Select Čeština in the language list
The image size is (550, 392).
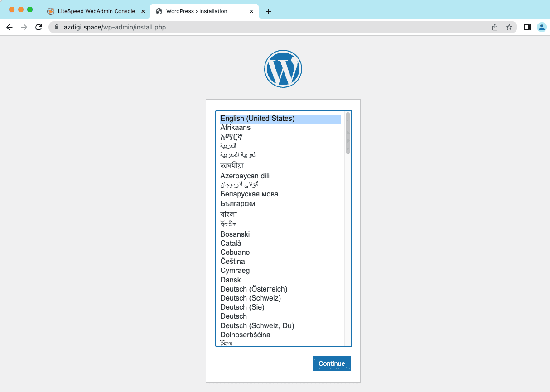click(232, 261)
